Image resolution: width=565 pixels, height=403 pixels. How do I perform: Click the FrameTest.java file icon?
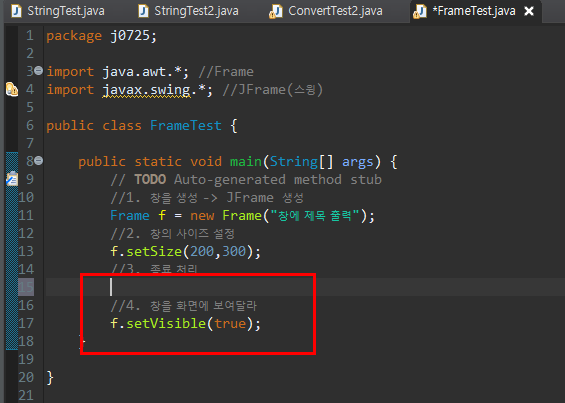(x=420, y=12)
